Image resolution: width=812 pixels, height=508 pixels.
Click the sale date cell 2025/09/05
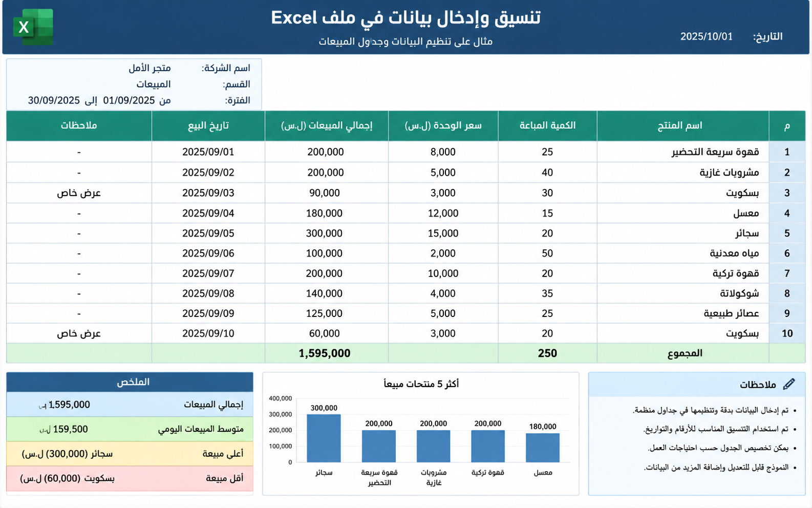pos(208,234)
